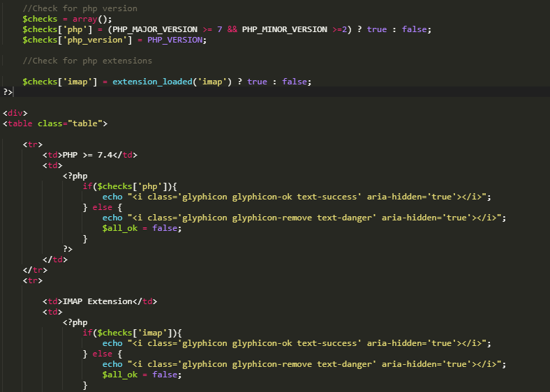Click text-danger in the echo above the first $all_ok

coord(345,218)
